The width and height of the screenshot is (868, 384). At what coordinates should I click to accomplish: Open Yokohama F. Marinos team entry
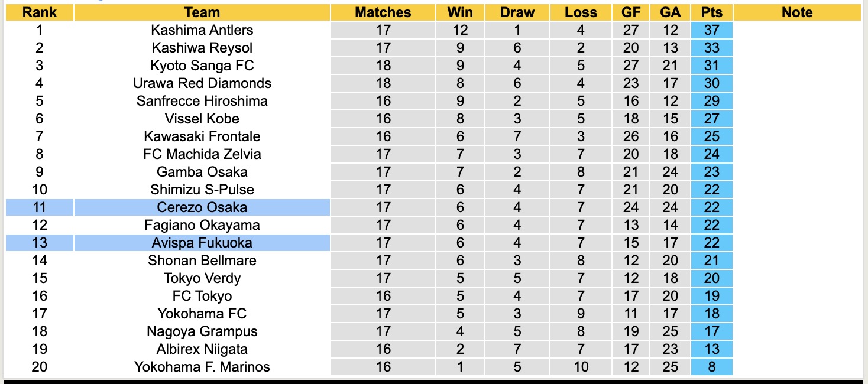(202, 367)
